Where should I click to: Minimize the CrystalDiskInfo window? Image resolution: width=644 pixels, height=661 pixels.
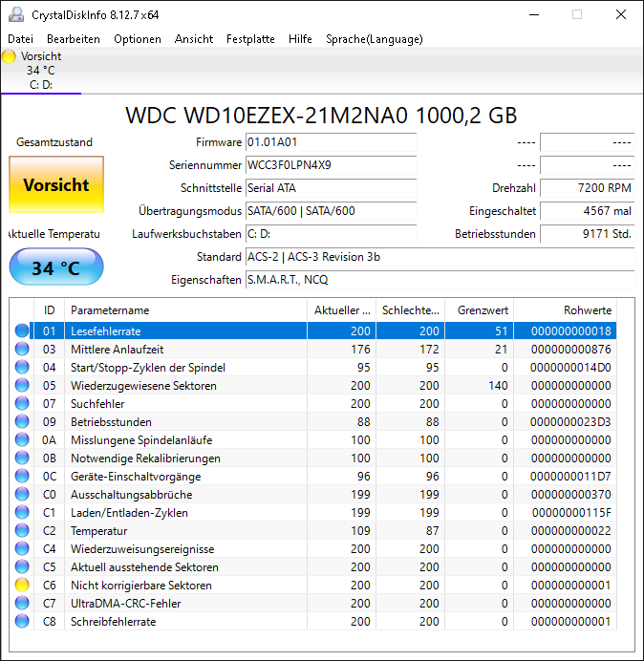coord(534,14)
